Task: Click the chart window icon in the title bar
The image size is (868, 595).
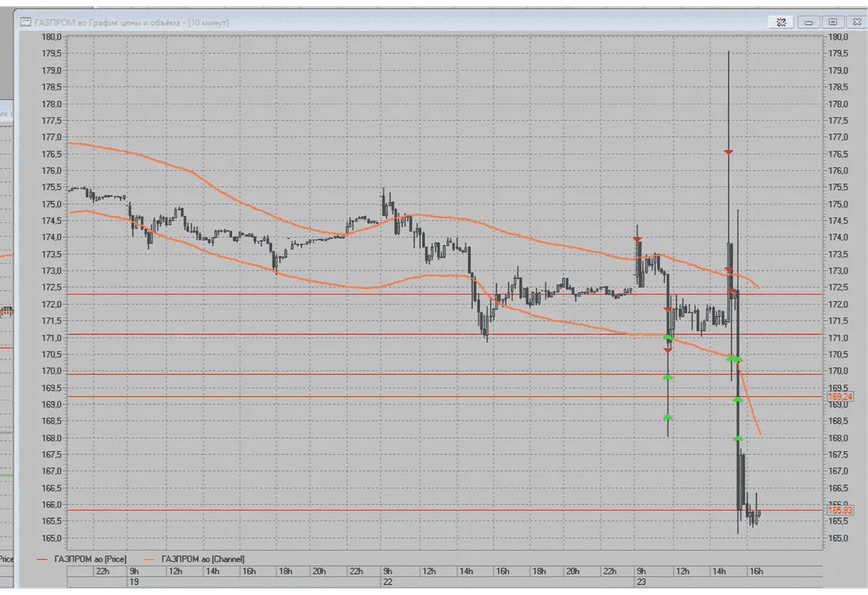Action: click(25, 22)
